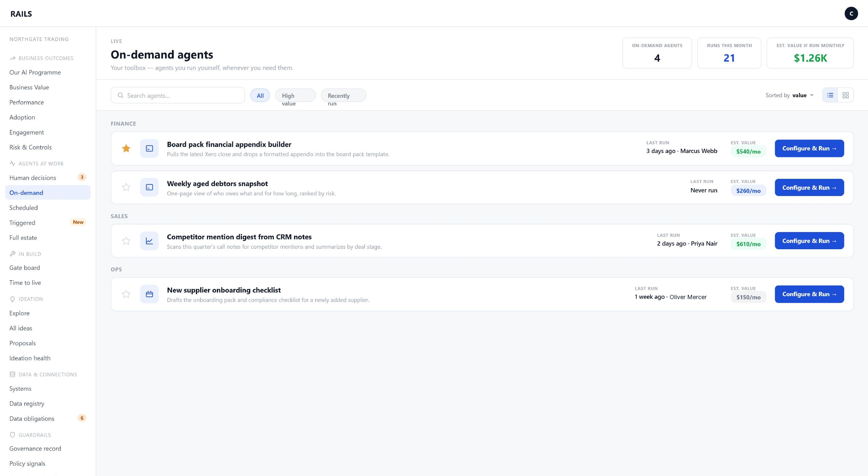Click the Competitor mention digest chart icon
The width and height of the screenshot is (868, 476).
pyautogui.click(x=149, y=241)
